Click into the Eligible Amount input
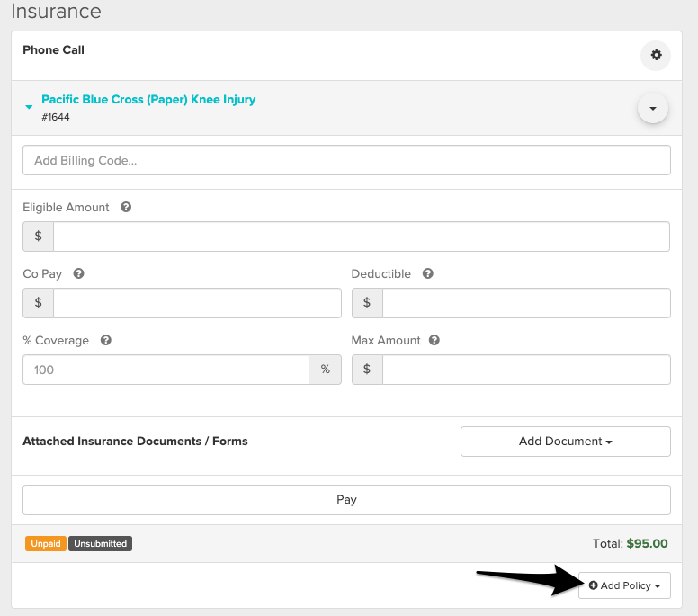 pos(361,237)
